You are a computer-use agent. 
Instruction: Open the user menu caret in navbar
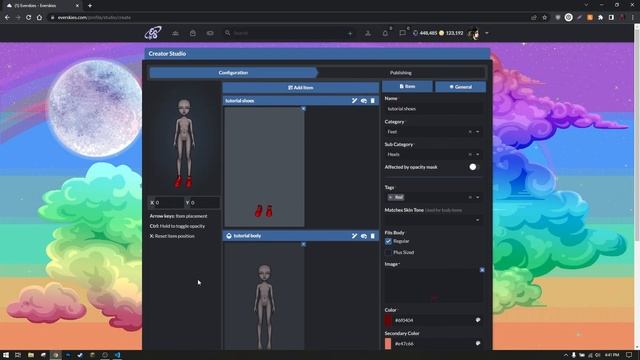tap(487, 33)
